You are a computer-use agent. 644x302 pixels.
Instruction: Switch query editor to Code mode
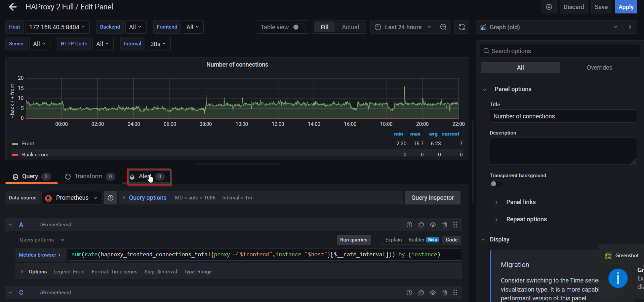451,240
